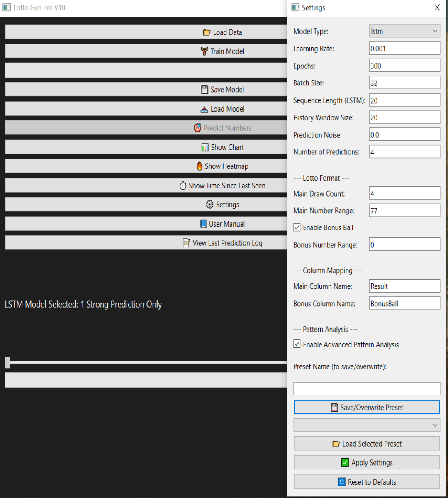Click the folder icon on Load Data

point(207,32)
